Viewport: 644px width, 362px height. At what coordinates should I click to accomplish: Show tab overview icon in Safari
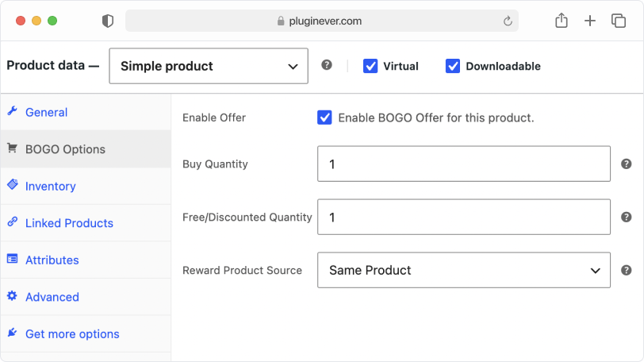[x=619, y=21]
